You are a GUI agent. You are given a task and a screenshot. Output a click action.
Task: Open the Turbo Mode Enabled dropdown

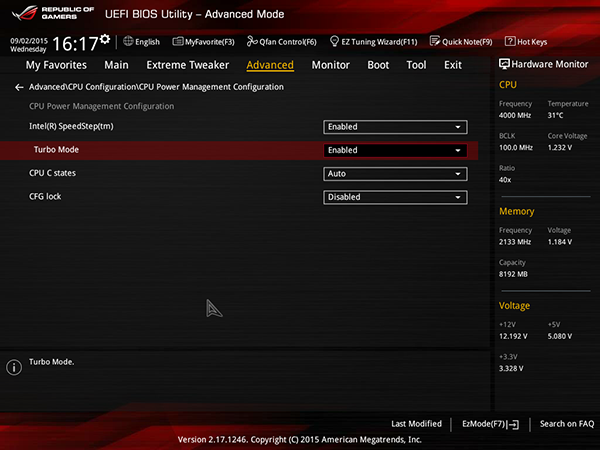click(395, 150)
